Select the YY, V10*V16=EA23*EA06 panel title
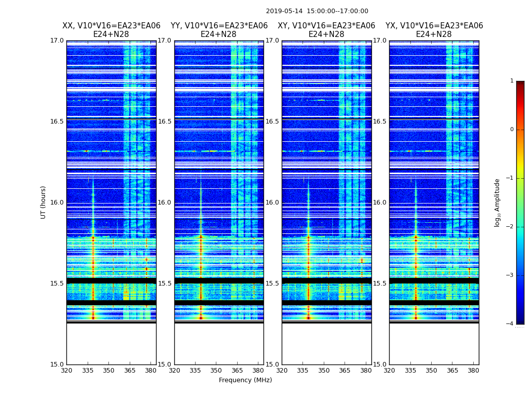The height and width of the screenshot is (405, 532). 219,26
